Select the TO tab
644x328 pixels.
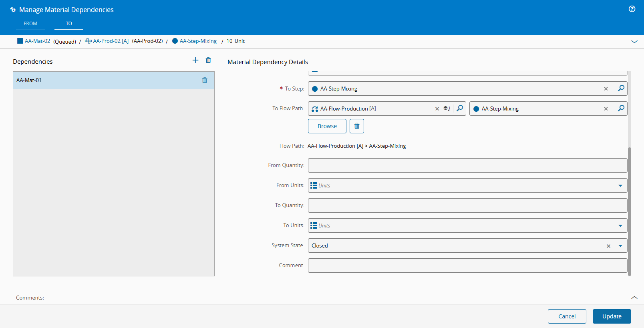(69, 24)
